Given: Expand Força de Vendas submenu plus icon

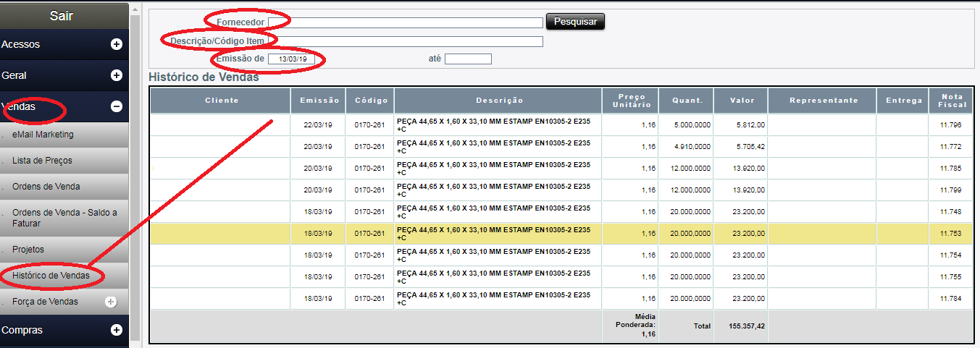Looking at the screenshot, I should (x=111, y=302).
